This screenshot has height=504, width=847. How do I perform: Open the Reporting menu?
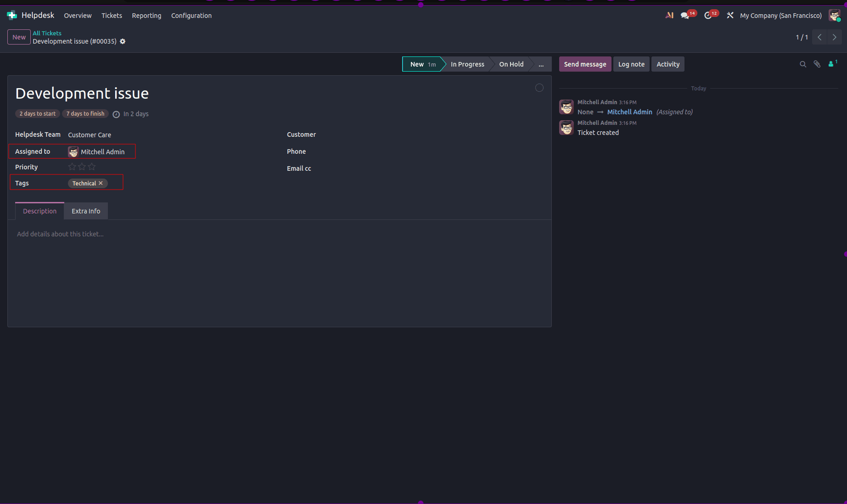146,16
